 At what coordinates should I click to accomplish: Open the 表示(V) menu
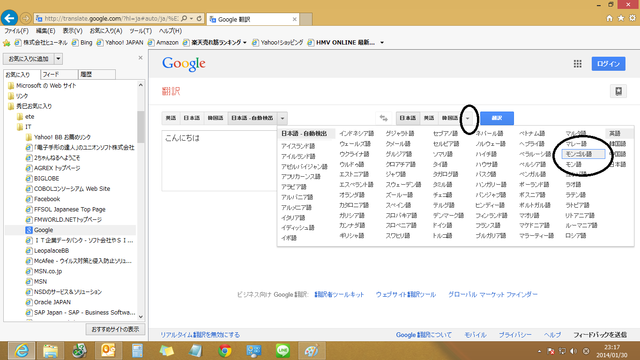pyautogui.click(x=72, y=31)
